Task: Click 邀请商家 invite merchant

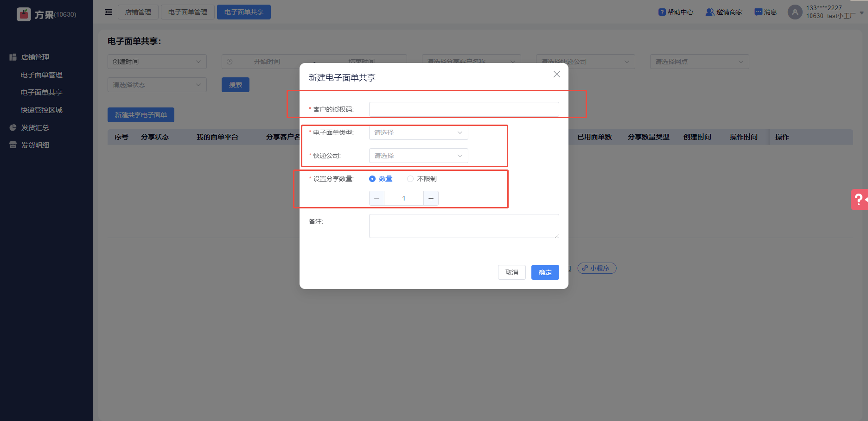Action: 724,12
